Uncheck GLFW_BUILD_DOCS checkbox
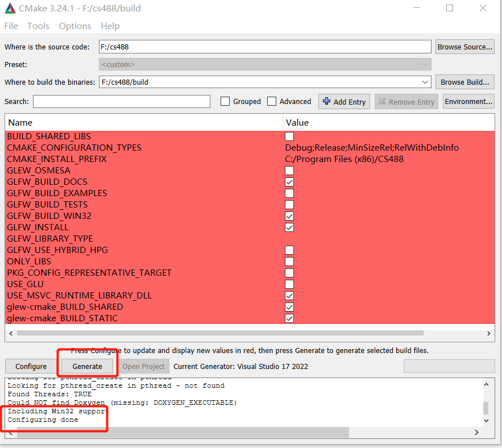502x448 pixels. (x=289, y=182)
